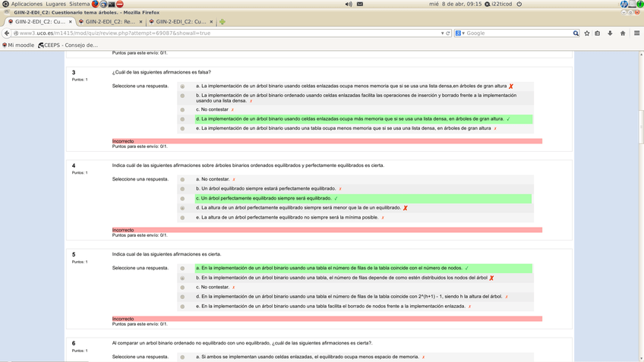Open the Firefox hamburger menu
Viewport: 644px width, 362px height.
point(636,33)
